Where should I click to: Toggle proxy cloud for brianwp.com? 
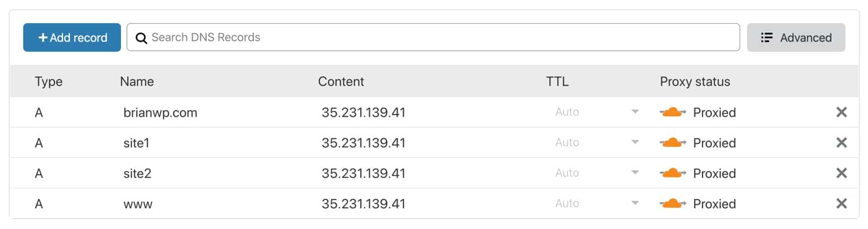tap(673, 112)
